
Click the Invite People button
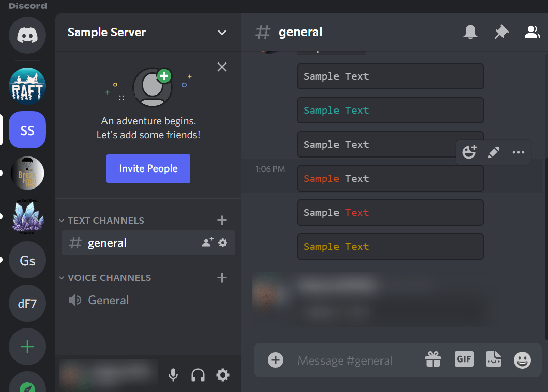[148, 168]
